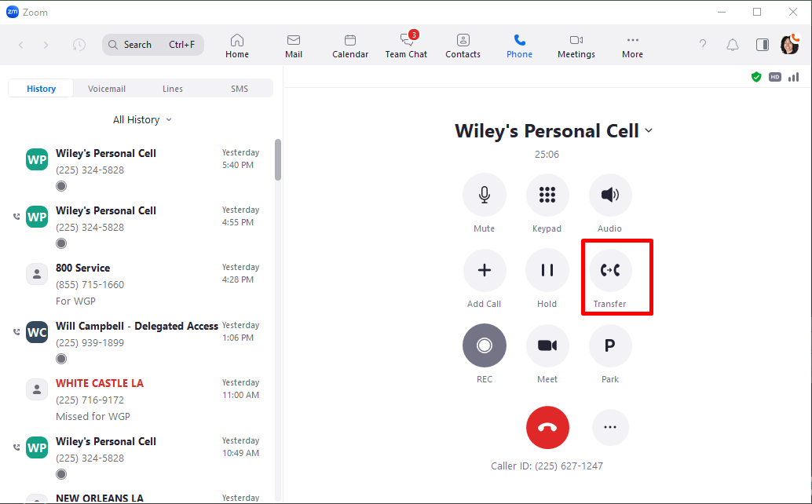Go to the Home section
The width and height of the screenshot is (812, 504).
coord(237,46)
